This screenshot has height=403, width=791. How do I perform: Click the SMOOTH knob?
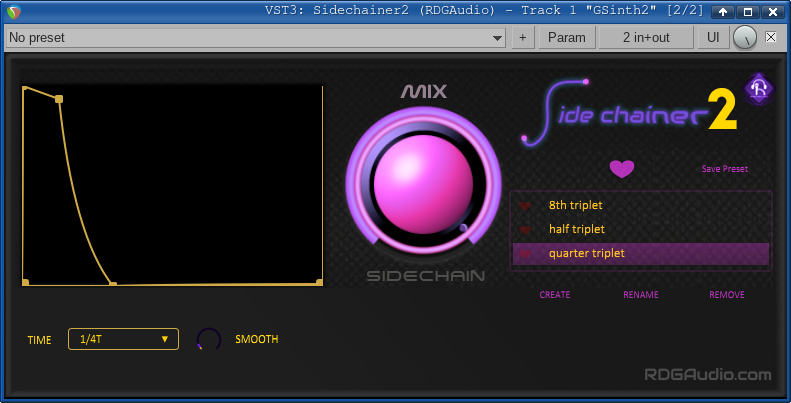coord(209,339)
